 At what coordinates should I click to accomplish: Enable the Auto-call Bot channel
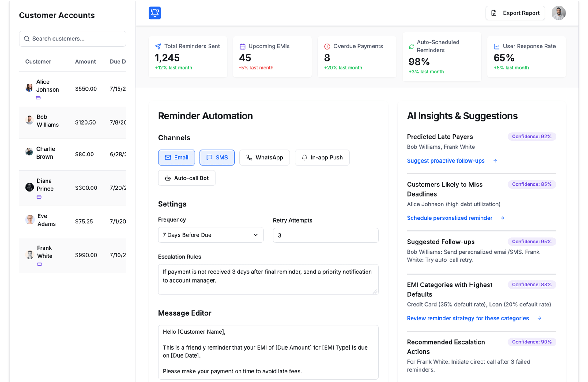(187, 178)
